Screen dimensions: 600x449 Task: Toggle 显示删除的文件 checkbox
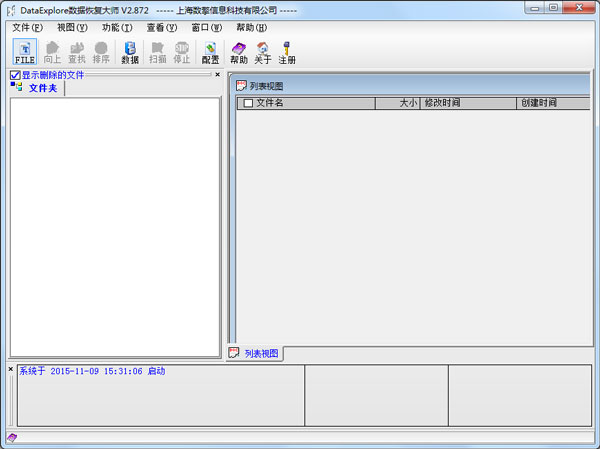pos(15,75)
